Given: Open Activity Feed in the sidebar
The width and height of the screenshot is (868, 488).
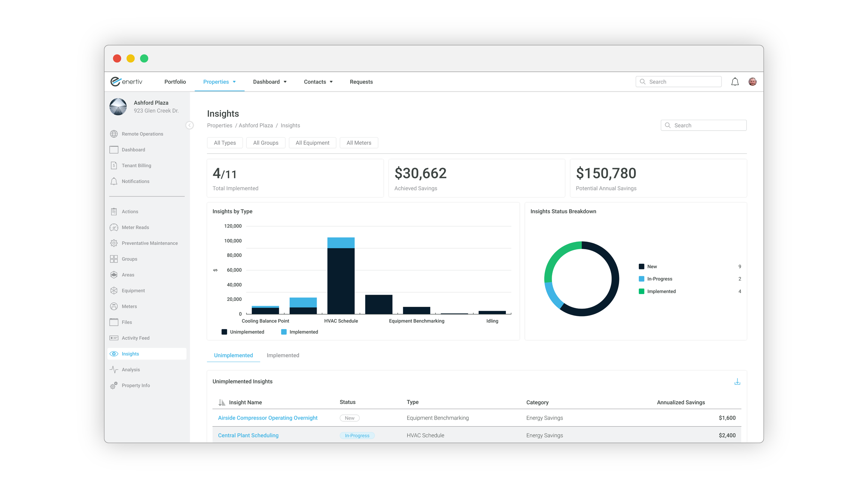Looking at the screenshot, I should (x=135, y=338).
